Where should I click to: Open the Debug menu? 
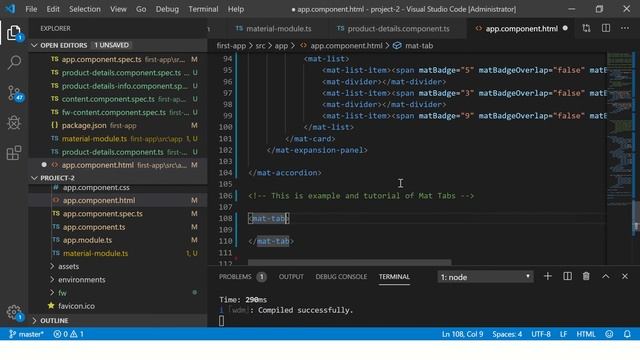167,9
